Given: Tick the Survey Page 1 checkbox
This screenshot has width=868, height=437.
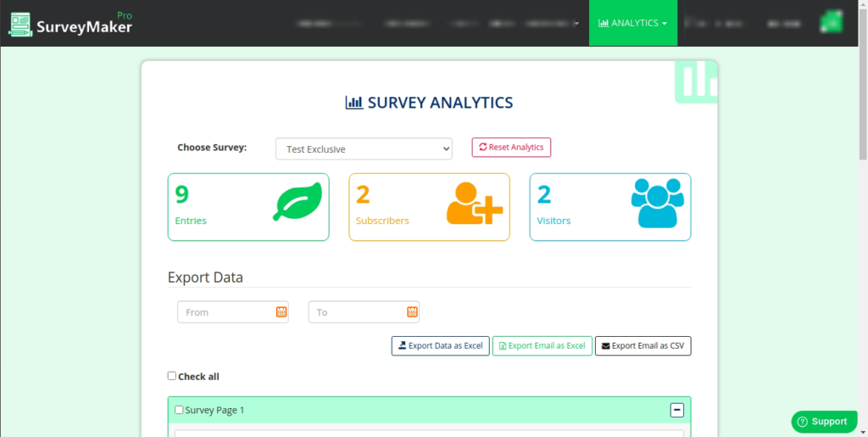Looking at the screenshot, I should (179, 410).
